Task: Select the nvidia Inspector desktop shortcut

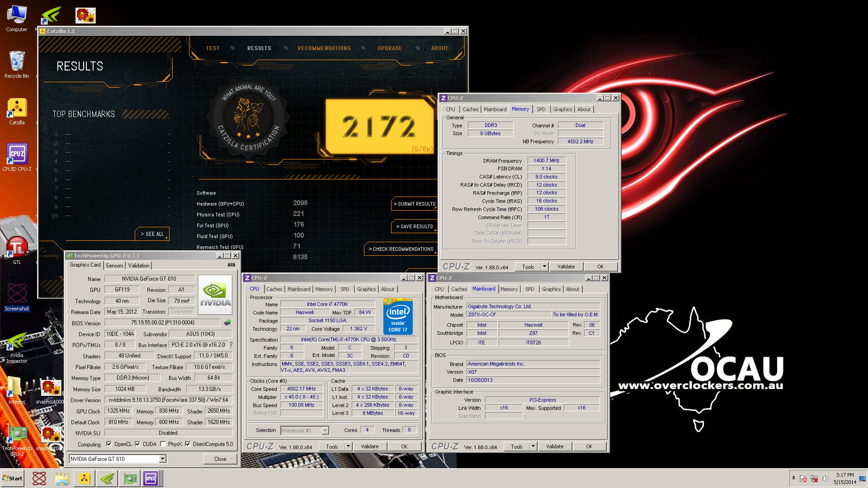Action: 17,348
